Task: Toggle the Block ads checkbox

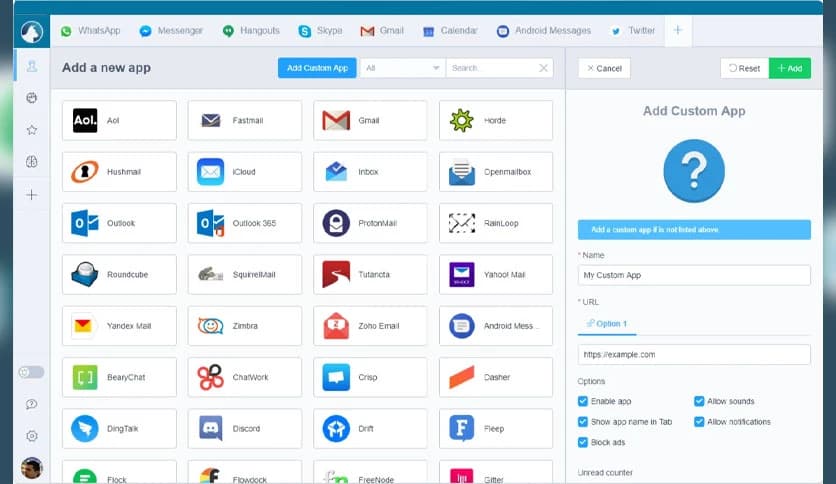Action: [583, 442]
